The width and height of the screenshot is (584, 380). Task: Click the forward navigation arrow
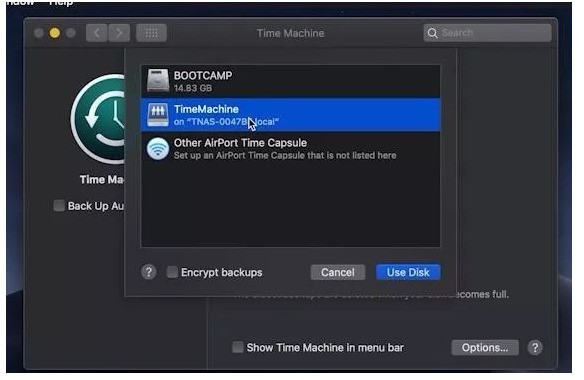coord(119,33)
